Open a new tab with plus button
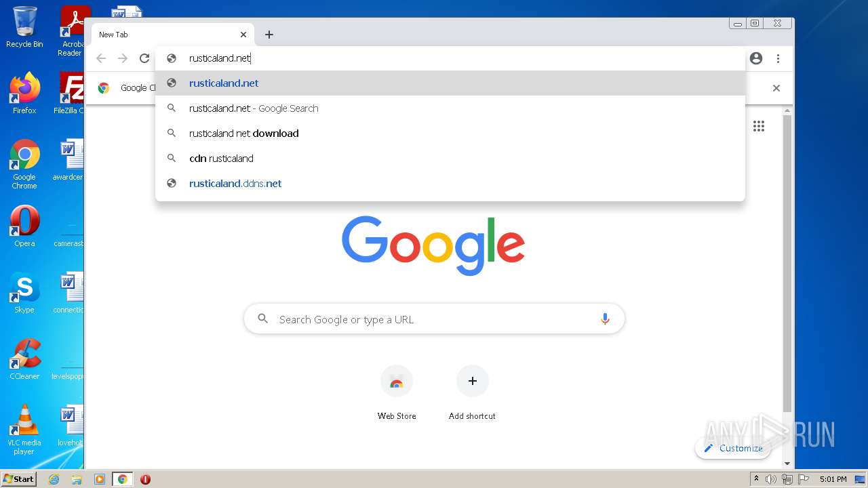Image resolution: width=868 pixels, height=488 pixels. tap(269, 35)
